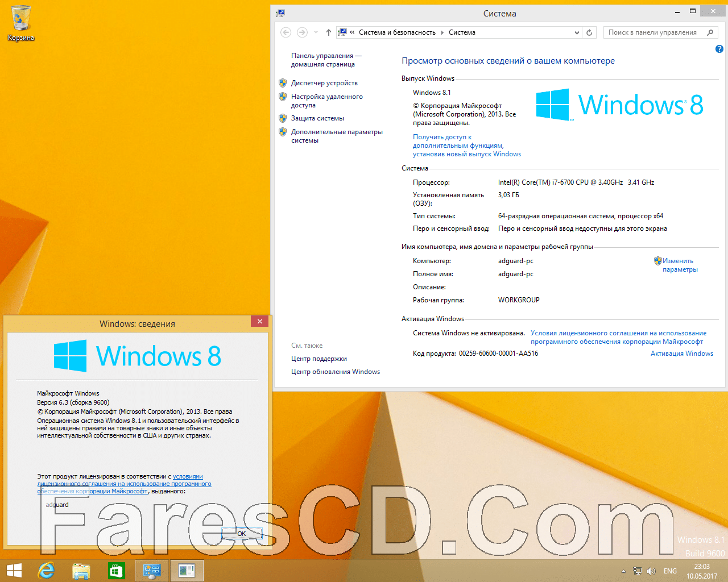Show hidden tray icons arrow
The width and height of the screenshot is (728, 582).
pyautogui.click(x=623, y=571)
